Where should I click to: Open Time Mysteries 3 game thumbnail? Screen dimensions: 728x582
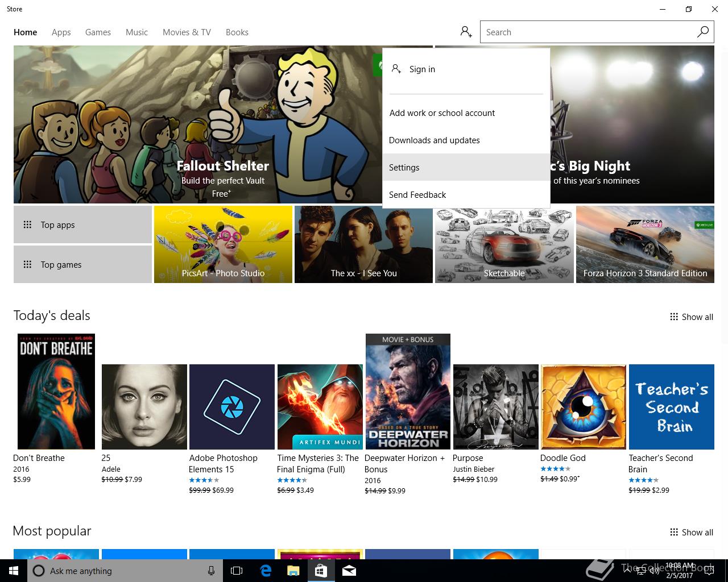320,407
